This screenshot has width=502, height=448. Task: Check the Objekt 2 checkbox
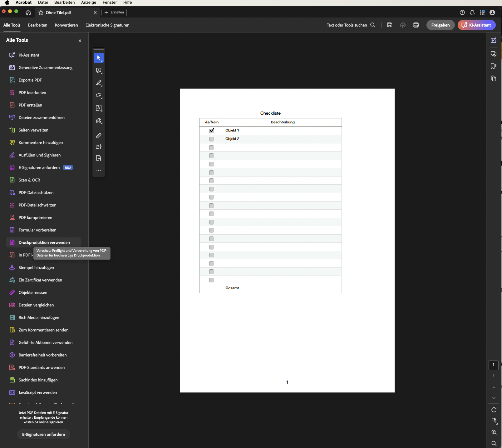tap(212, 139)
